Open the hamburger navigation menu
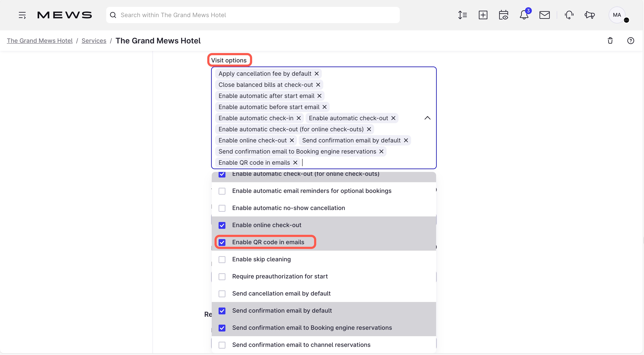The height and width of the screenshot is (355, 644). click(x=22, y=15)
